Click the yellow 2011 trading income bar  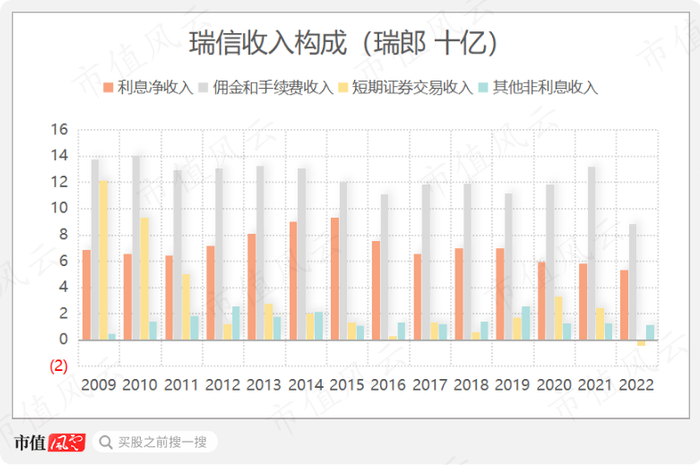point(186,307)
